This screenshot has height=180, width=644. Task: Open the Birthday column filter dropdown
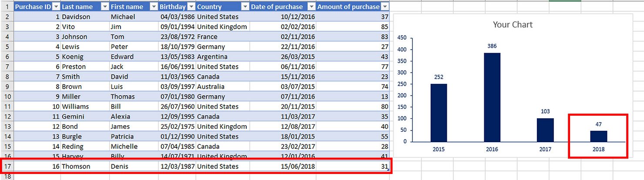tap(191, 7)
